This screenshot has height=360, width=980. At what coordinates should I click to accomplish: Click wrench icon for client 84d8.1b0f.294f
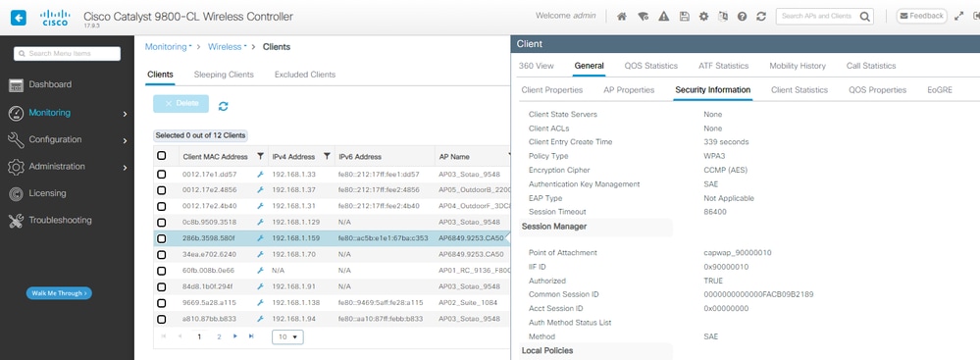[x=260, y=286]
